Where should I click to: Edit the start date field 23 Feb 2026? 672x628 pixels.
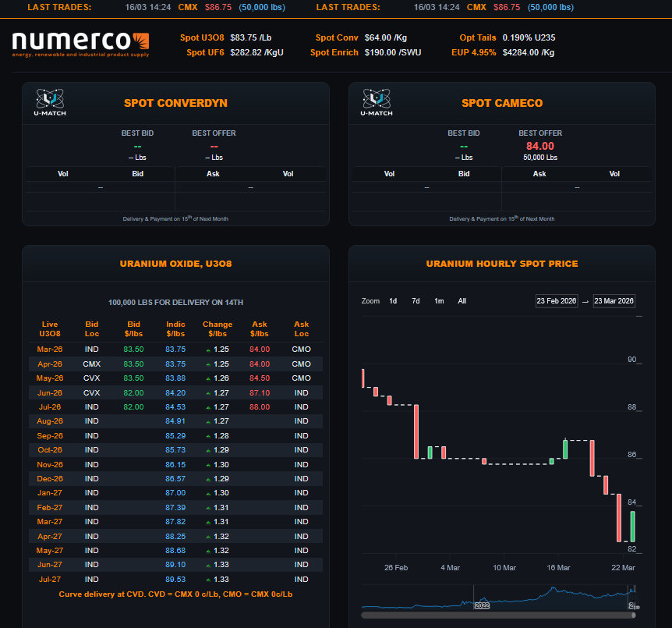(x=557, y=301)
